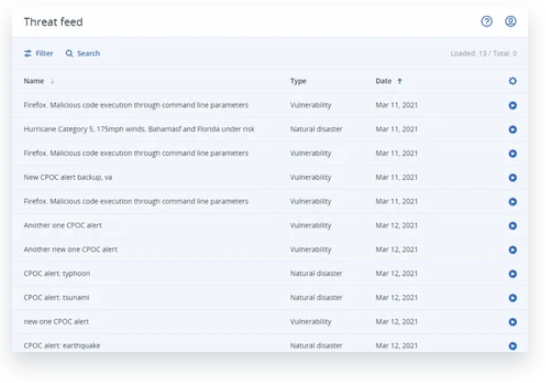Screen dimensions: 546x383
Task: Open the help question mark icon
Action: [x=486, y=22]
